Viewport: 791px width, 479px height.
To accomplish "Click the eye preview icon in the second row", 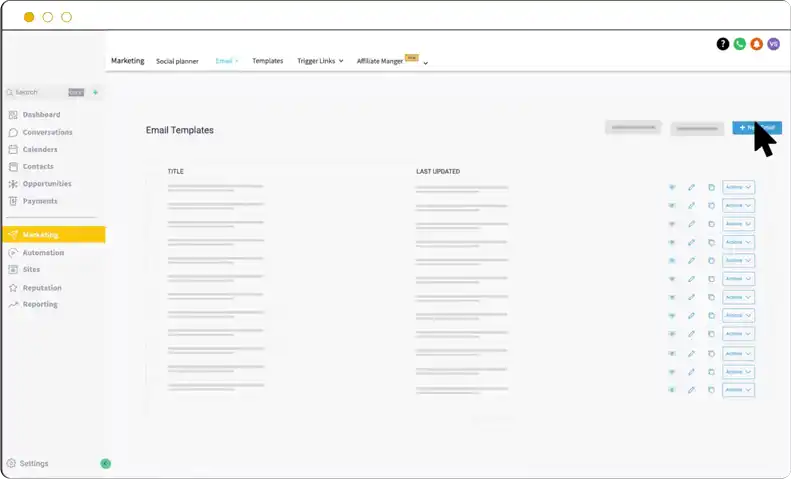I will tap(672, 205).
